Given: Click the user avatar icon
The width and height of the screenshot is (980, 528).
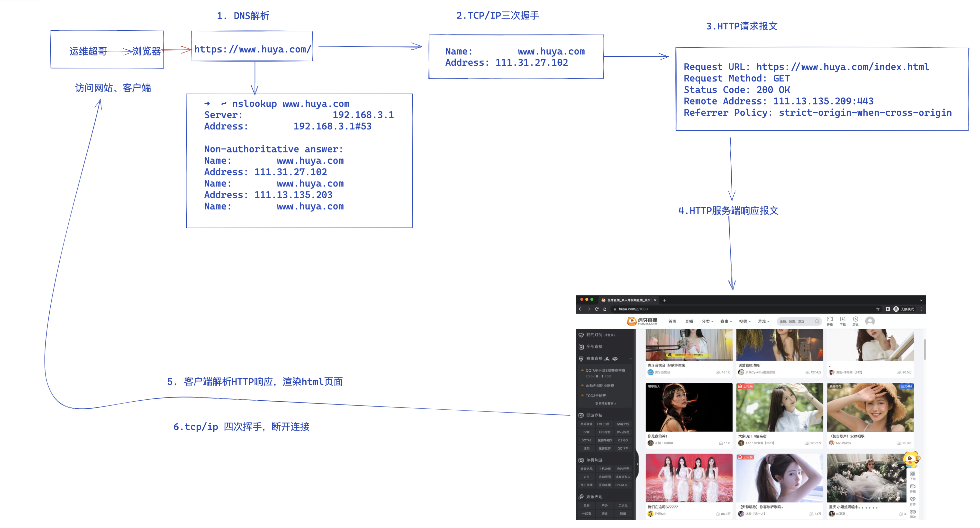Looking at the screenshot, I should click(x=870, y=321).
